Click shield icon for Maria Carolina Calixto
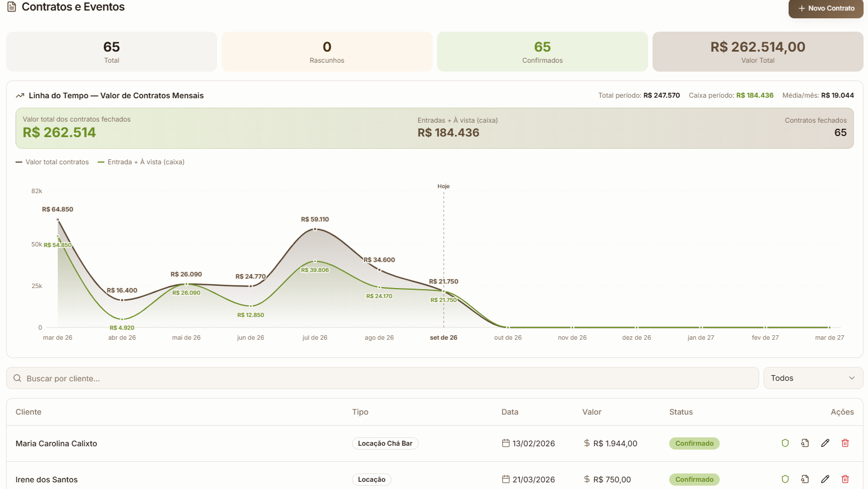 (x=785, y=443)
